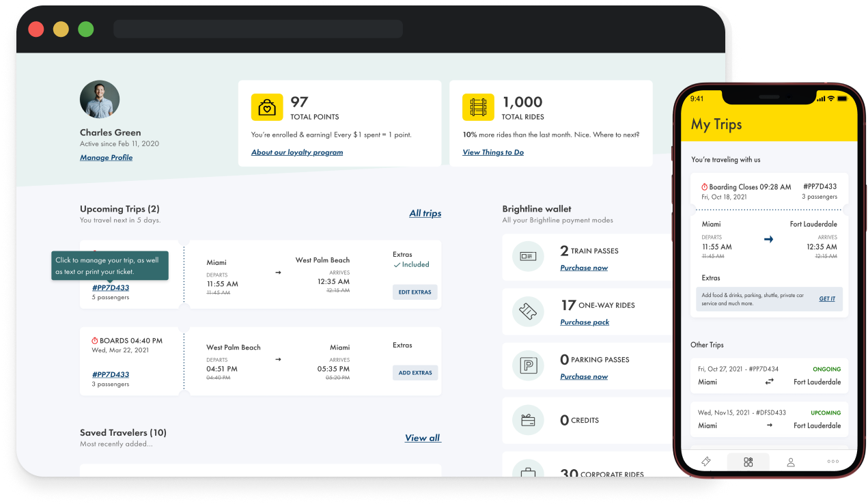
Task: Open the more options tab on phone
Action: (x=832, y=462)
